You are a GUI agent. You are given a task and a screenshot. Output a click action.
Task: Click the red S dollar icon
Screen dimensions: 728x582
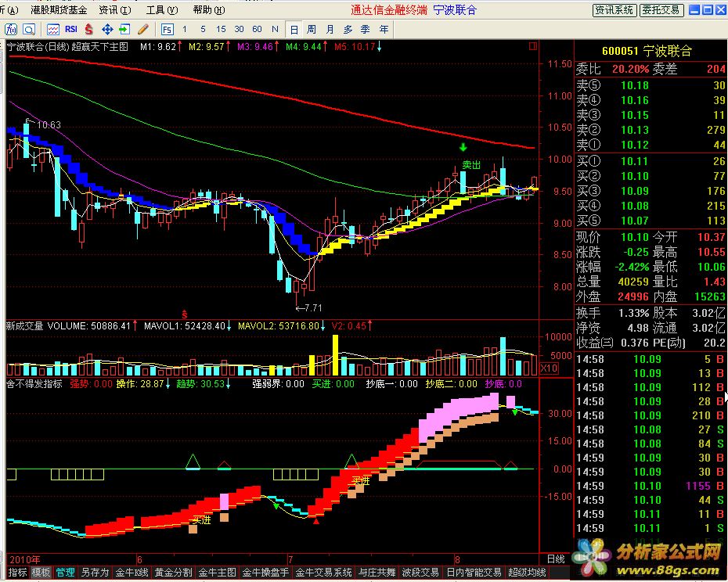(x=88, y=30)
